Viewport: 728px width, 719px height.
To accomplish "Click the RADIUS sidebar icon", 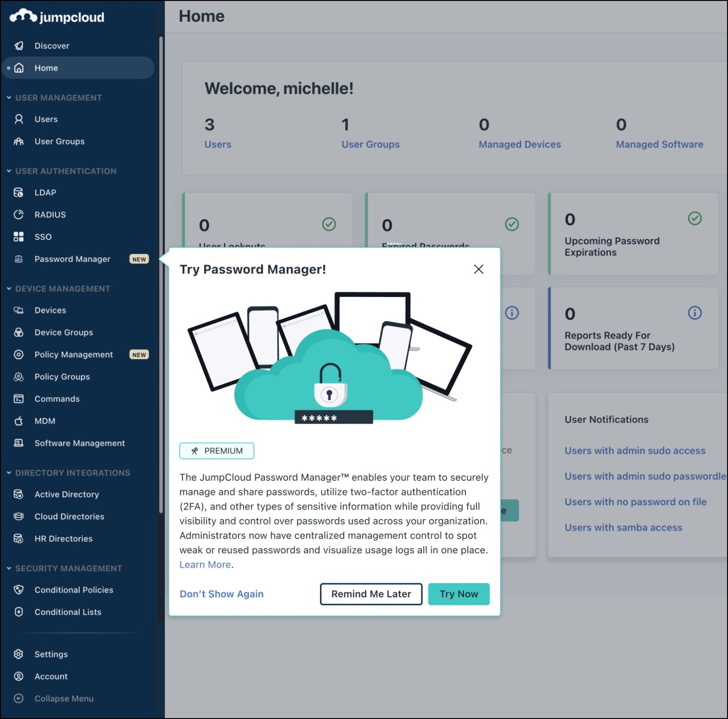I will (19, 215).
